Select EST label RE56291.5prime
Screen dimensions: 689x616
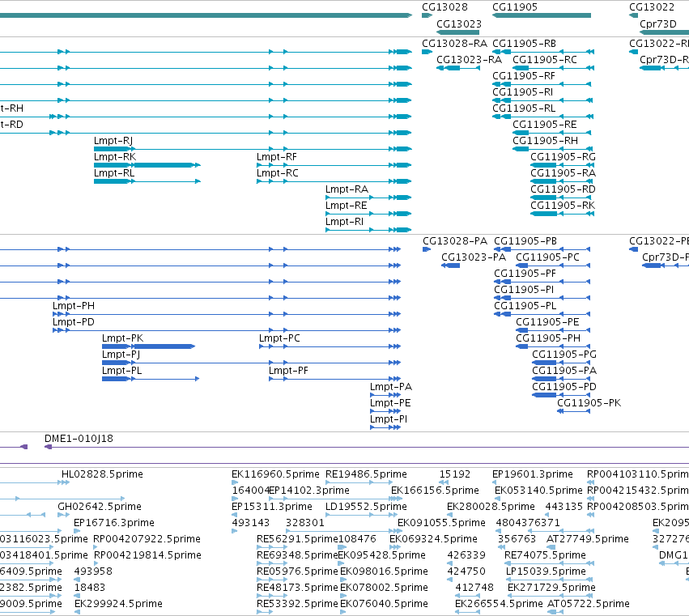(x=297, y=539)
